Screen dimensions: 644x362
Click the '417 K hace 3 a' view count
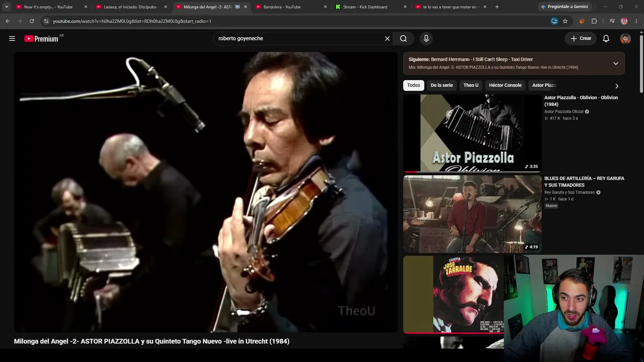[x=561, y=118]
